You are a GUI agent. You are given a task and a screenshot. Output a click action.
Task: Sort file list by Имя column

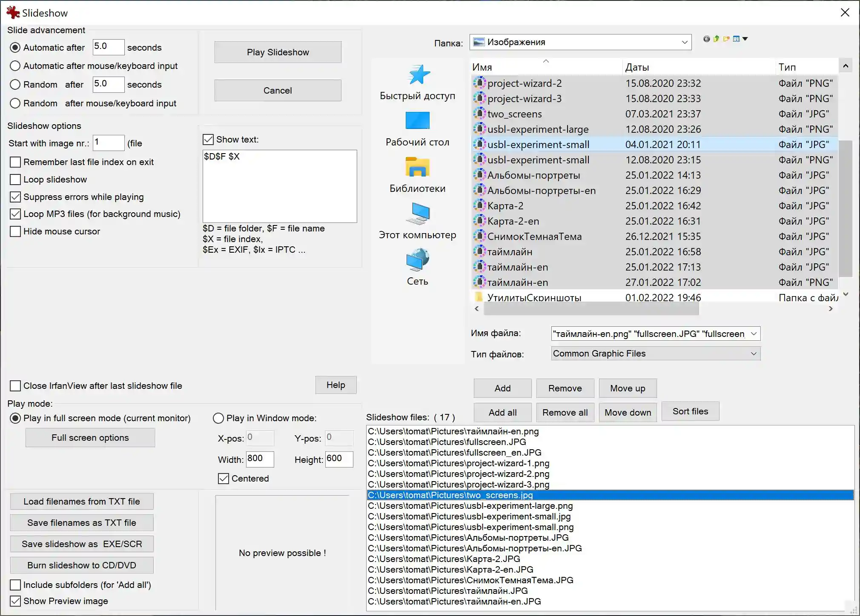pyautogui.click(x=546, y=67)
